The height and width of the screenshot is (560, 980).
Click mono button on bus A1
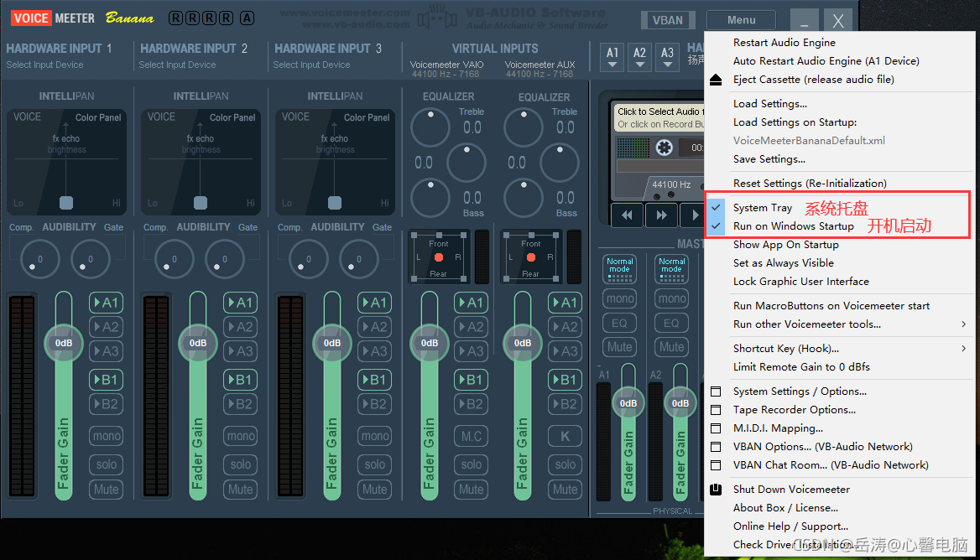[x=620, y=298]
